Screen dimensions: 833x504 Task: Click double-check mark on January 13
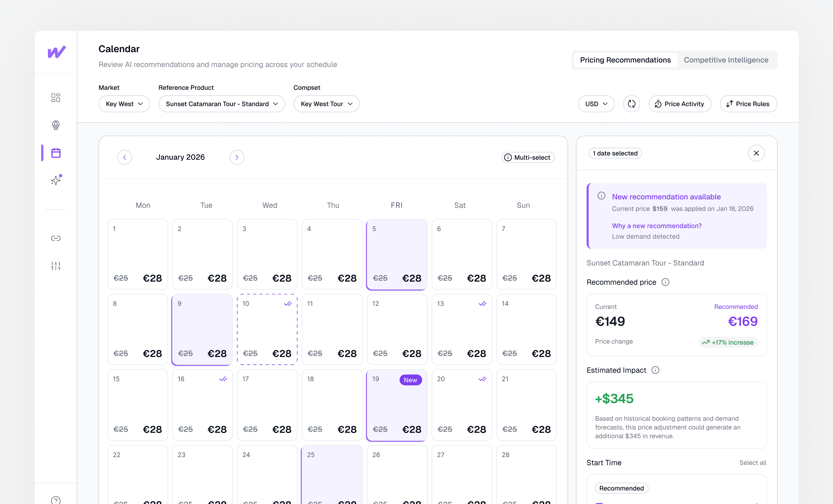pyautogui.click(x=483, y=304)
